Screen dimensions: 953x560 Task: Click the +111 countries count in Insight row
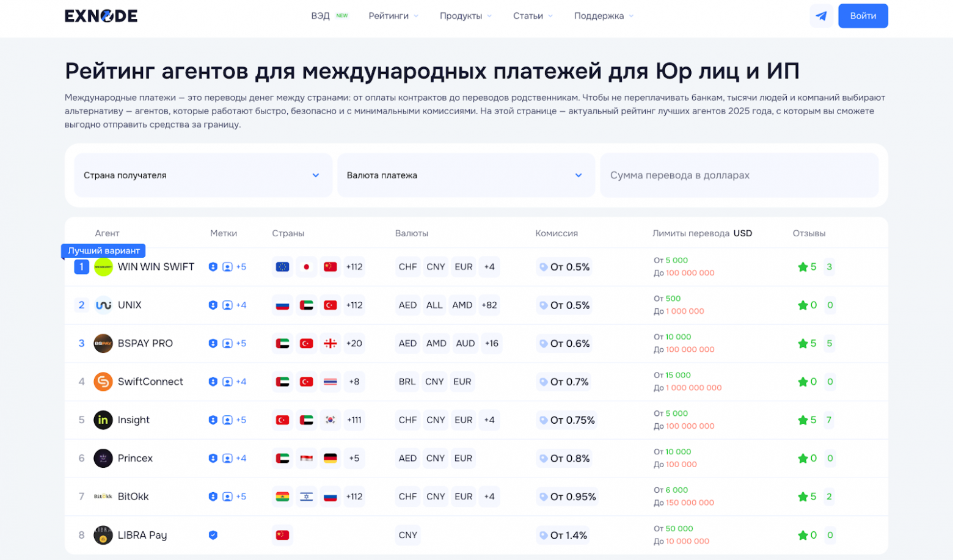[354, 420]
